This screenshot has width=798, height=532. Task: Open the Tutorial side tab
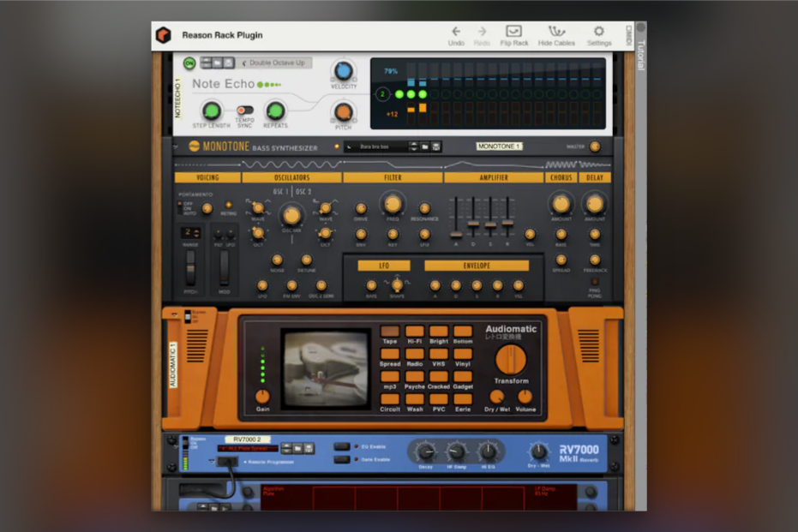point(641,55)
